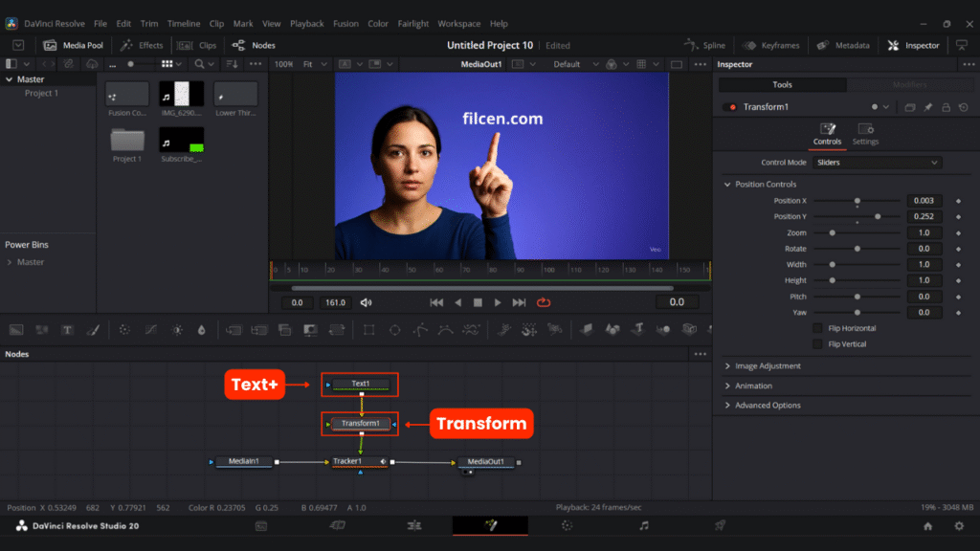The image size is (980, 551).
Task: Click the Position Y slider handle
Action: (x=878, y=217)
